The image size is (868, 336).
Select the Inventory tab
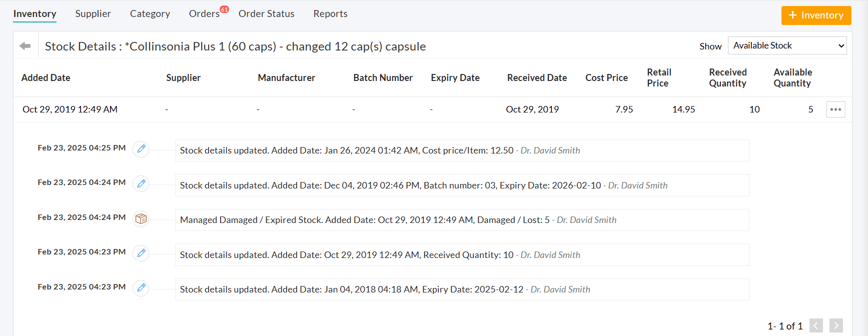[35, 13]
